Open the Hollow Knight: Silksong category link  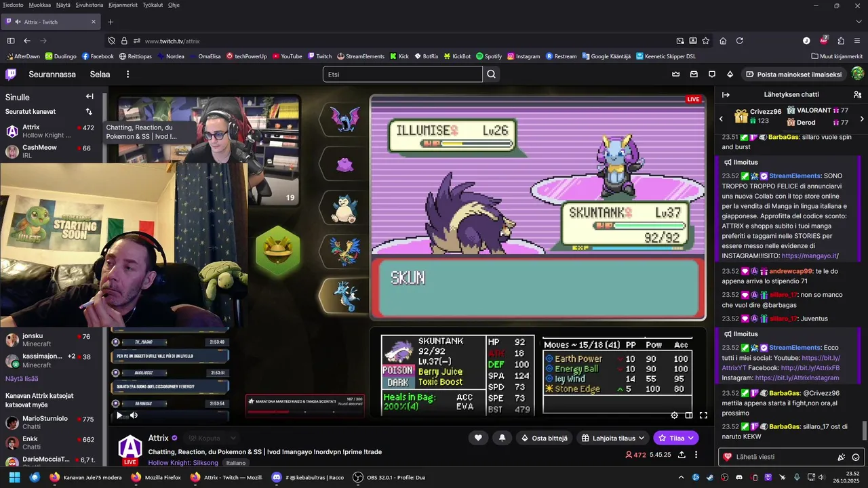pos(183,463)
